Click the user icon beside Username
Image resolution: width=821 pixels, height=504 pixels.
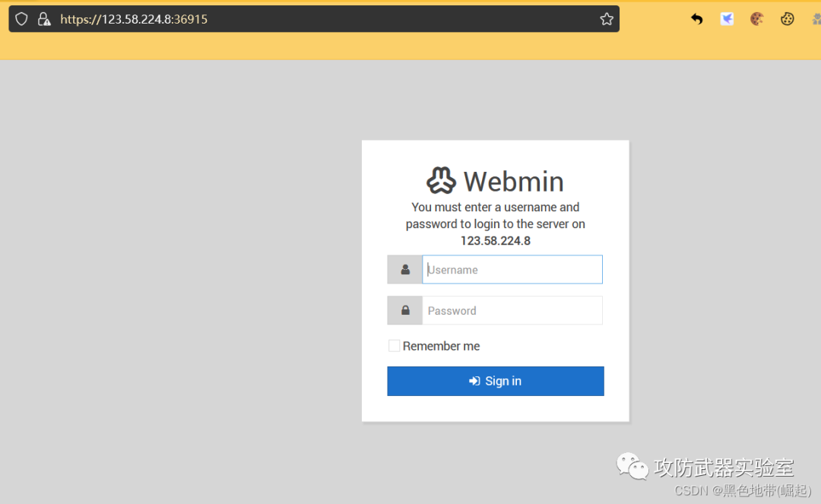(404, 270)
